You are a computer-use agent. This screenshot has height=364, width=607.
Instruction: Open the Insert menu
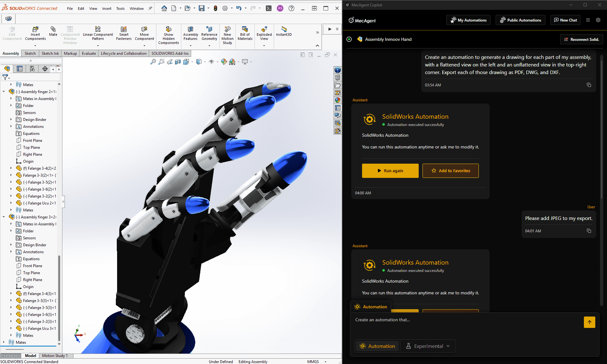pyautogui.click(x=107, y=9)
